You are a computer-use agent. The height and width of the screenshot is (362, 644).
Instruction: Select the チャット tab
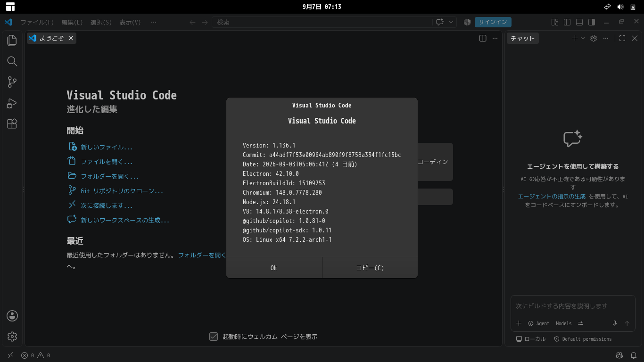pyautogui.click(x=522, y=38)
